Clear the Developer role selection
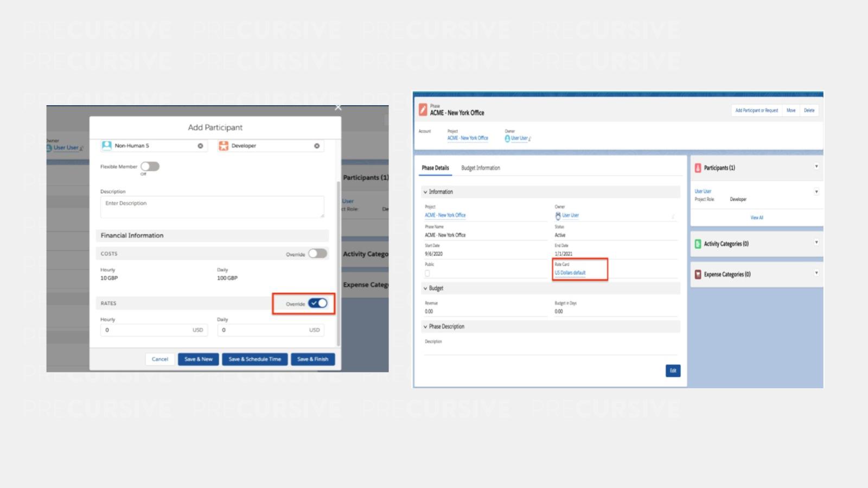Viewport: 868px width, 488px height. (x=317, y=146)
